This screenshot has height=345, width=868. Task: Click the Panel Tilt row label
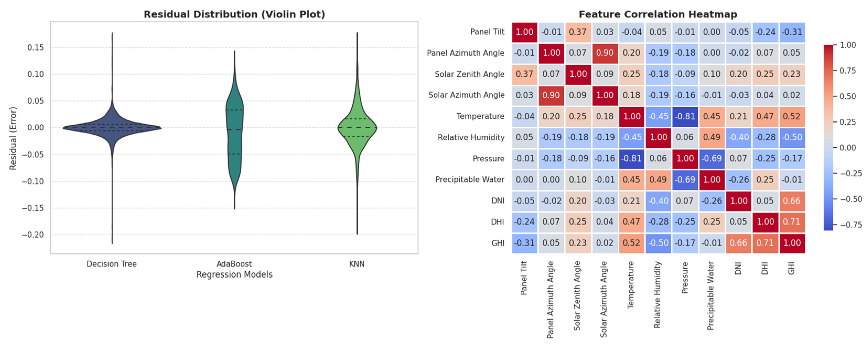[487, 32]
